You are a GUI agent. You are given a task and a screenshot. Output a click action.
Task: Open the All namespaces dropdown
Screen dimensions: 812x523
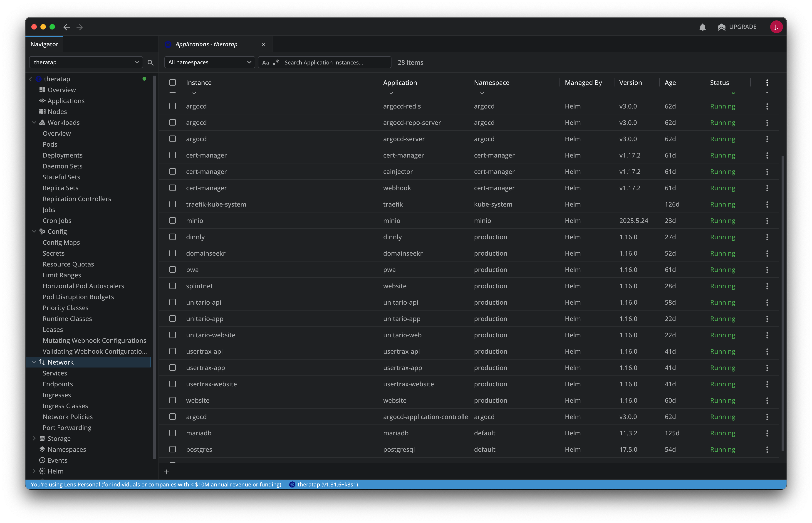[x=209, y=62]
